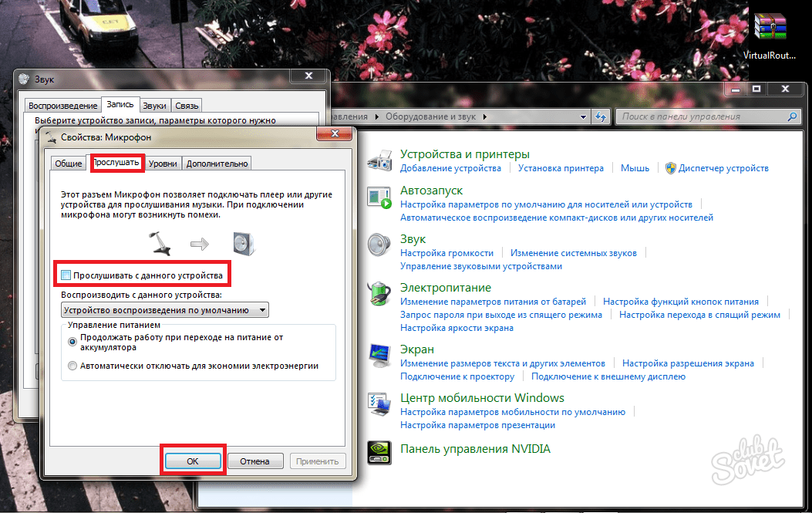Select Продолжать работу при переходе на питание radio
This screenshot has height=513, width=812.
72,341
